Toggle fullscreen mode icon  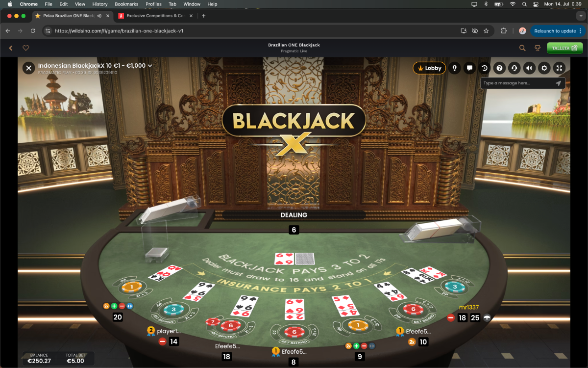pos(559,68)
